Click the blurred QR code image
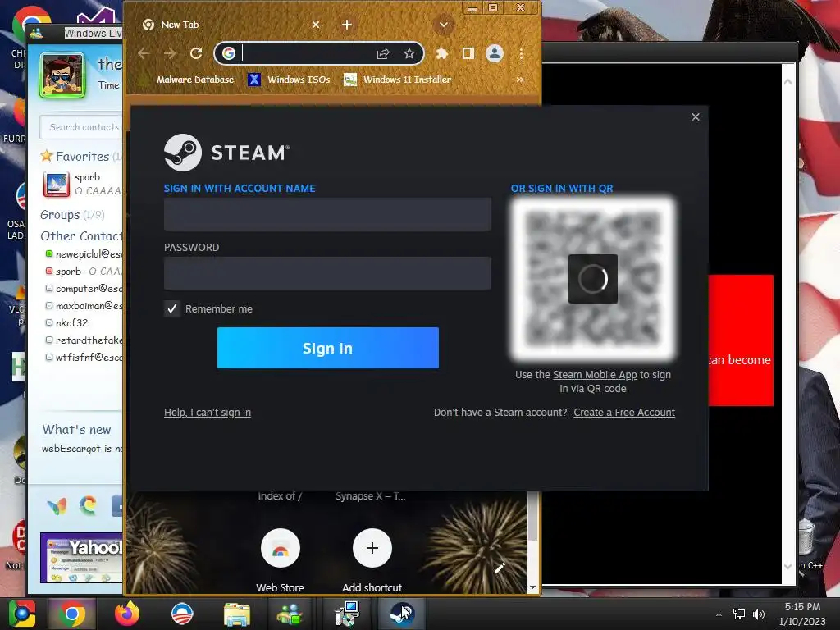 coord(593,279)
